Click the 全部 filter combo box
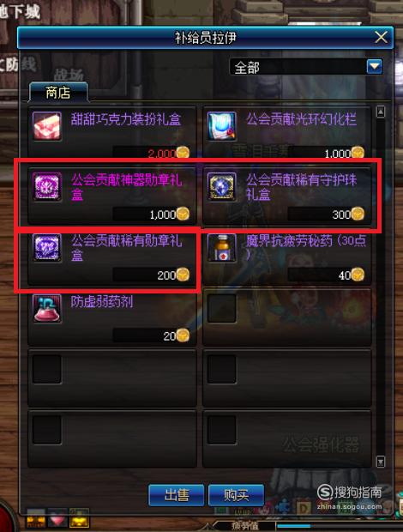 click(x=306, y=67)
